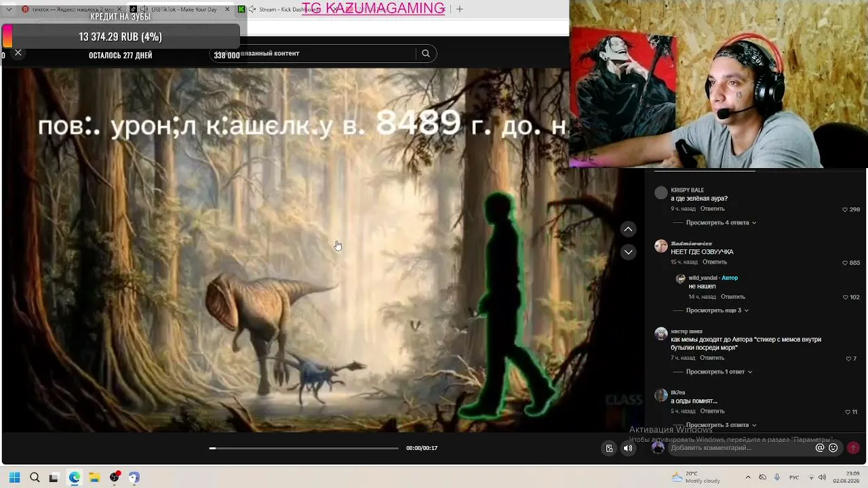Screen dimensions: 868x488
Task: Expand 'Просмотреть еще 3' replies
Action: pos(717,310)
